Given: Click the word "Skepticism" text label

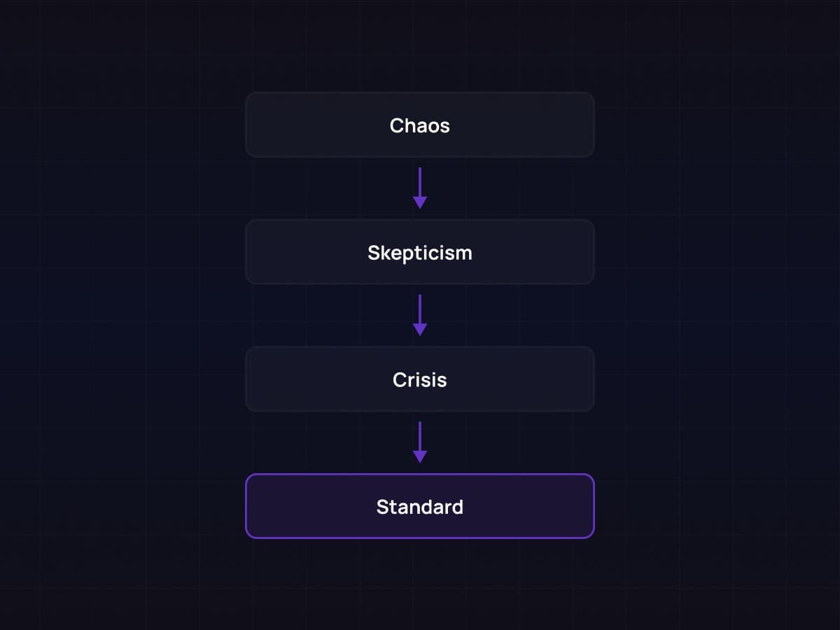Looking at the screenshot, I should coord(420,253).
